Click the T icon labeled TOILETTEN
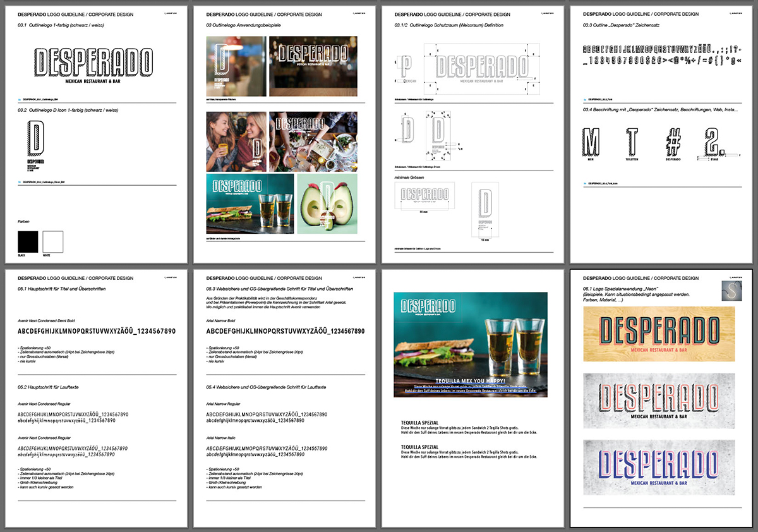This screenshot has width=758, height=532. click(634, 142)
